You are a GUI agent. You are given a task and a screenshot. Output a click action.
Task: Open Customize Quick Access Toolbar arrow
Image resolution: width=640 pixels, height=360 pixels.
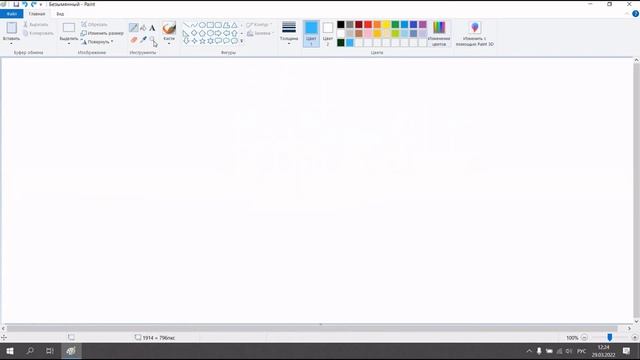point(41,4)
